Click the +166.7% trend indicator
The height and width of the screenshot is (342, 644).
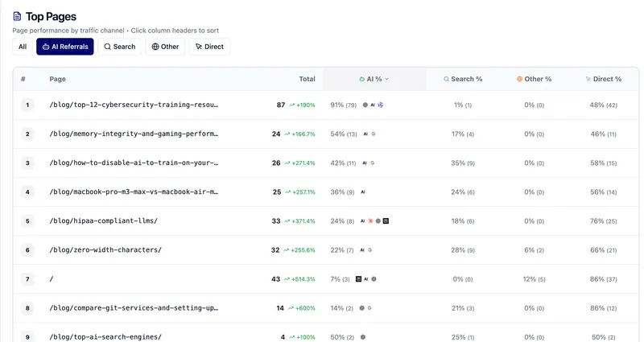pyautogui.click(x=299, y=134)
